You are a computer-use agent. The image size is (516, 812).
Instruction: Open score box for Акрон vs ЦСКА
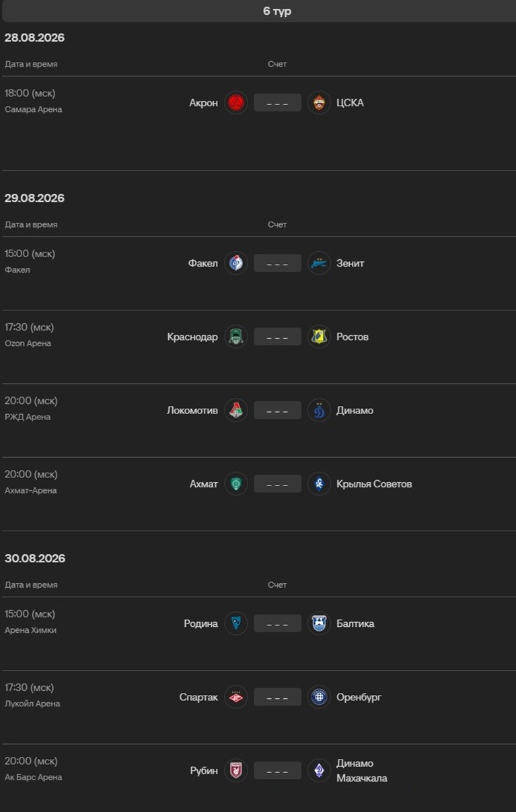[x=277, y=103]
